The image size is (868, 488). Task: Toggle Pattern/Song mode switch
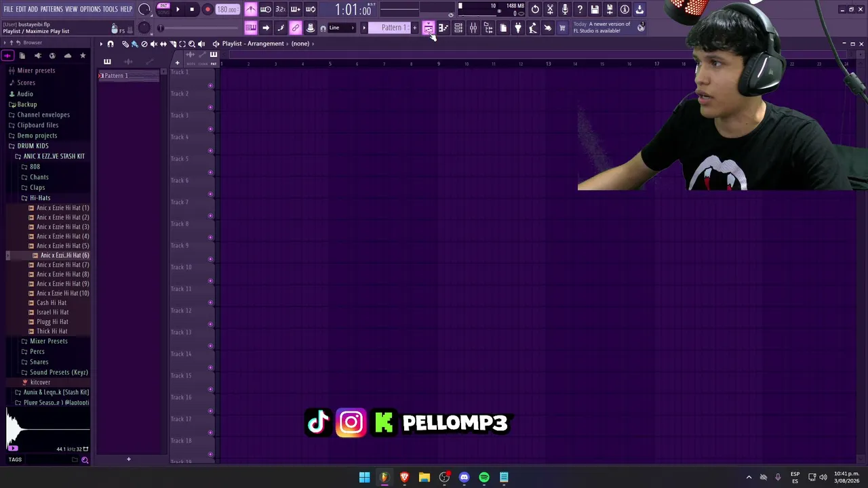pyautogui.click(x=163, y=9)
